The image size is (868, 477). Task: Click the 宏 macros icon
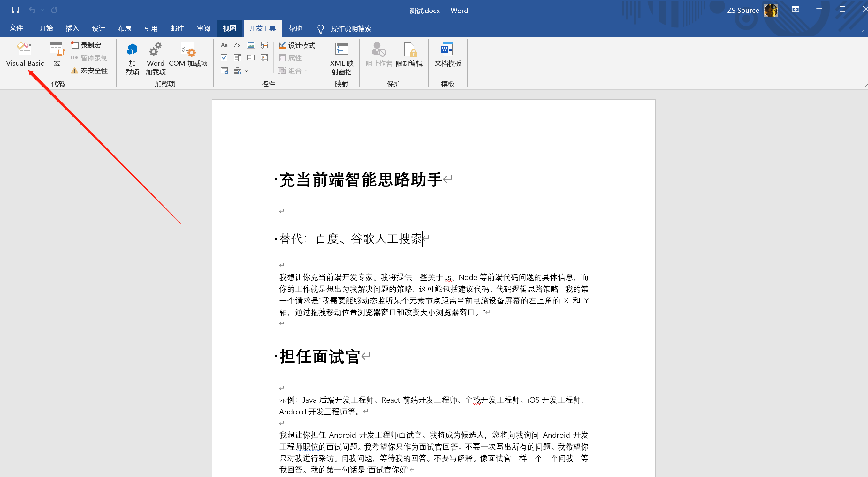click(57, 54)
